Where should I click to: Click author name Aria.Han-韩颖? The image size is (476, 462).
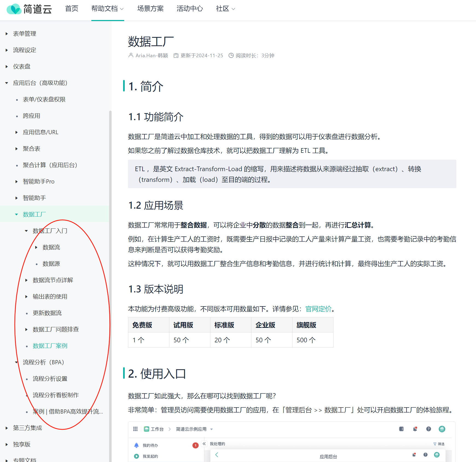[x=152, y=56]
